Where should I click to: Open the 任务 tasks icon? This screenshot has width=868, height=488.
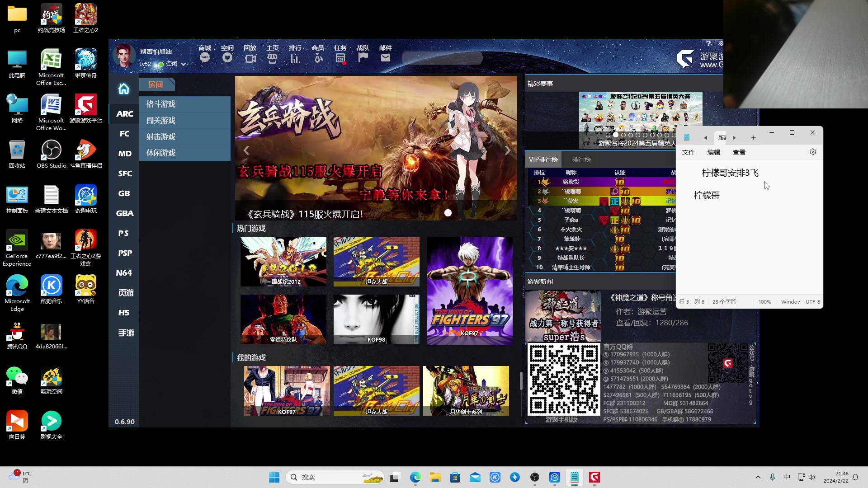[340, 58]
